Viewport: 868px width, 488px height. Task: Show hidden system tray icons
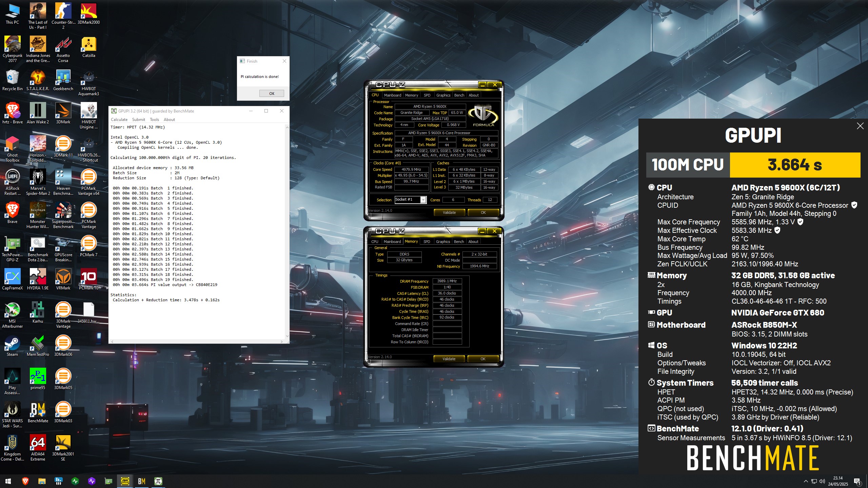(806, 481)
